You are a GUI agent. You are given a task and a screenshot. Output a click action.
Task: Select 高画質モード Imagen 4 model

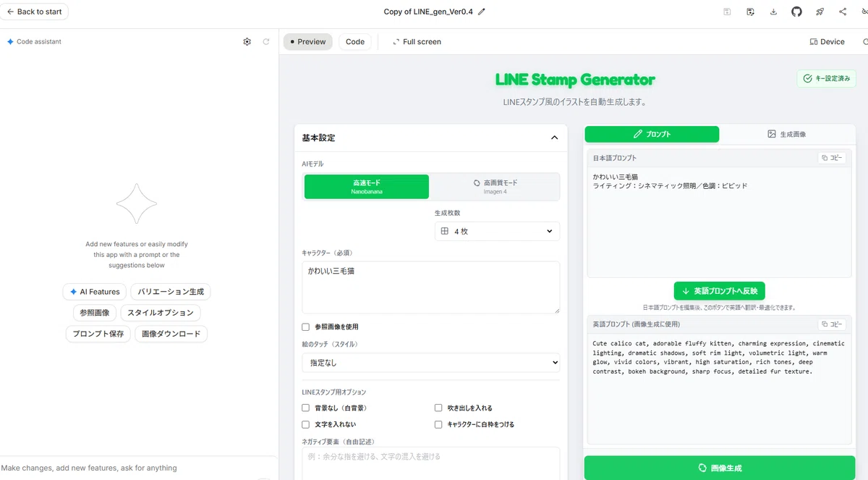495,187
